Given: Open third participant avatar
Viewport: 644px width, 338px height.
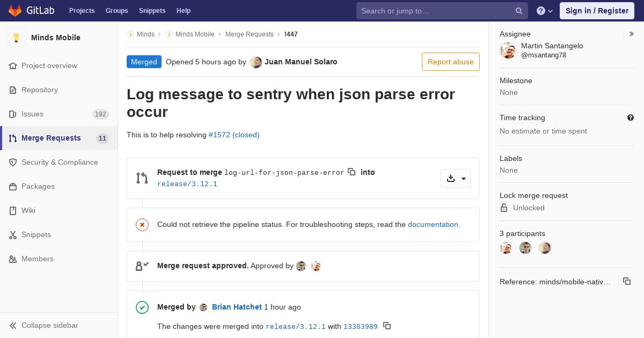Looking at the screenshot, I should coord(545,248).
